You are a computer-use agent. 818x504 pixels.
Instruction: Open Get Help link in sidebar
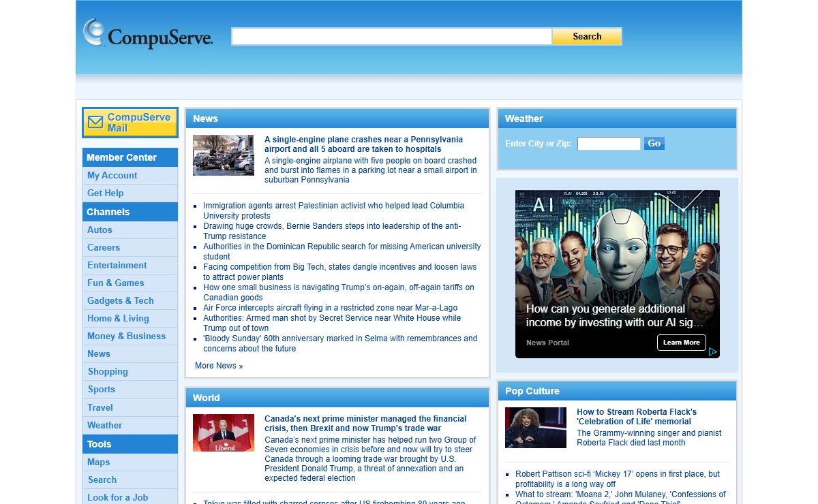click(105, 193)
